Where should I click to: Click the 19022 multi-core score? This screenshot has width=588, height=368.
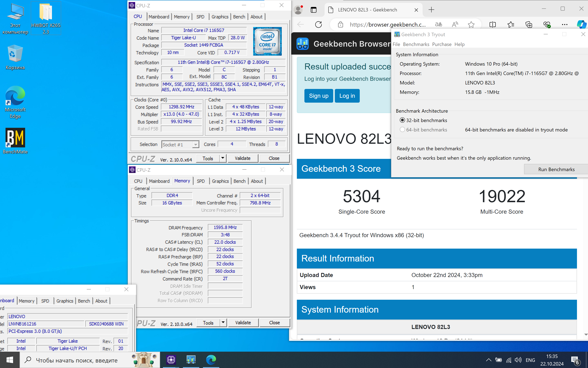[502, 196]
